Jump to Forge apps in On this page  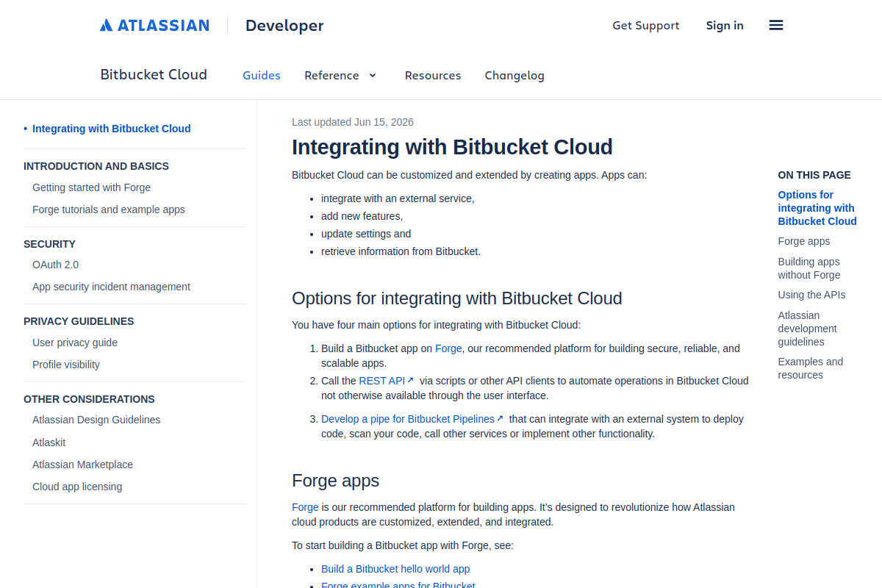pyautogui.click(x=804, y=241)
